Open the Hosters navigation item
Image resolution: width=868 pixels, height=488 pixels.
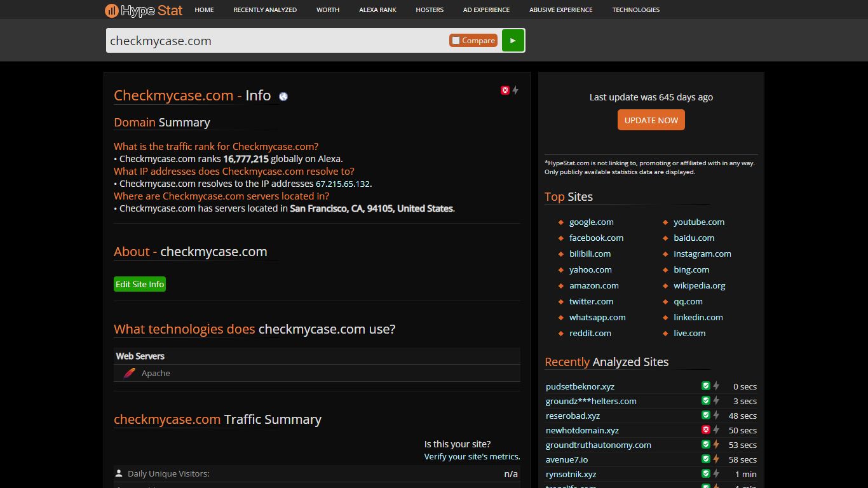(430, 10)
